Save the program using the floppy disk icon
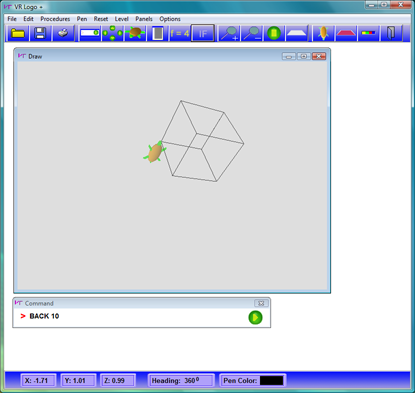 (x=40, y=33)
